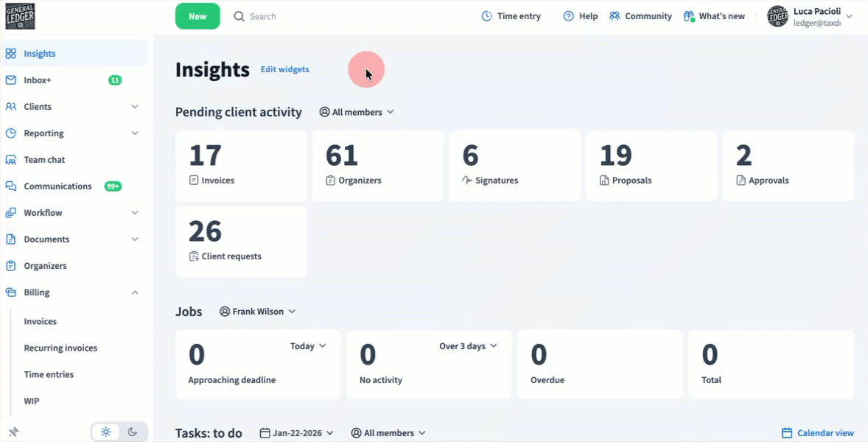Open Frank Wilson jobs filter dropdown
This screenshot has height=442, width=868.
[258, 312]
